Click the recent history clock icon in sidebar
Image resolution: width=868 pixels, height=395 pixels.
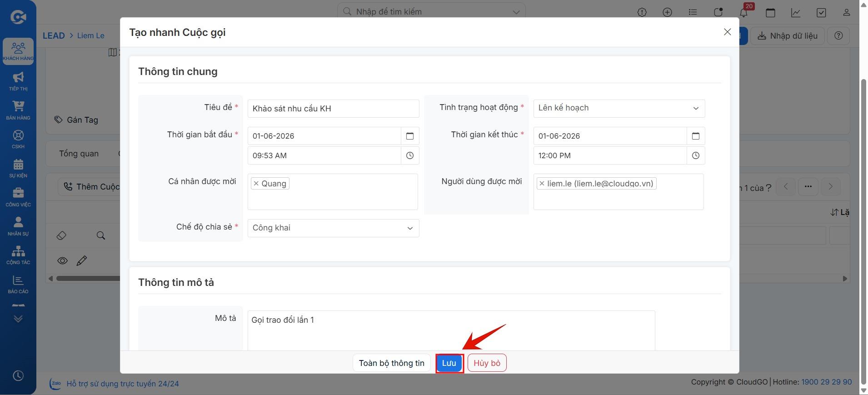(18, 376)
